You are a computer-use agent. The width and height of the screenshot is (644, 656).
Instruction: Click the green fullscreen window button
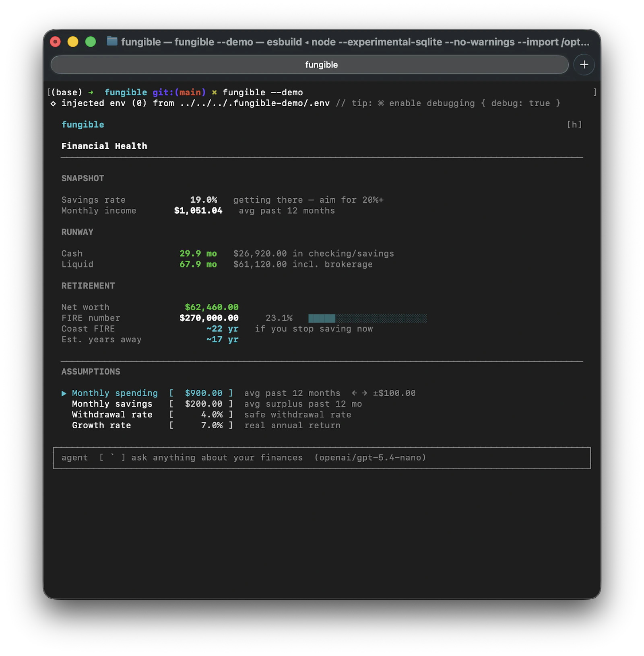(x=91, y=42)
